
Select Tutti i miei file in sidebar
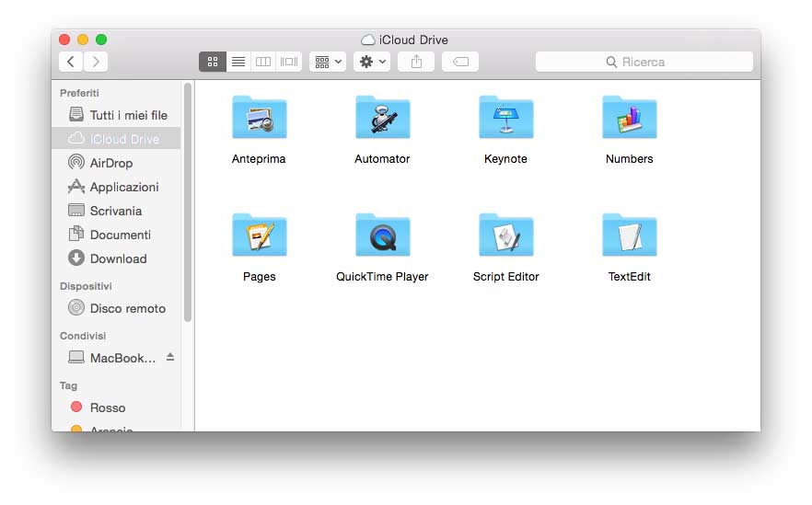click(x=117, y=115)
